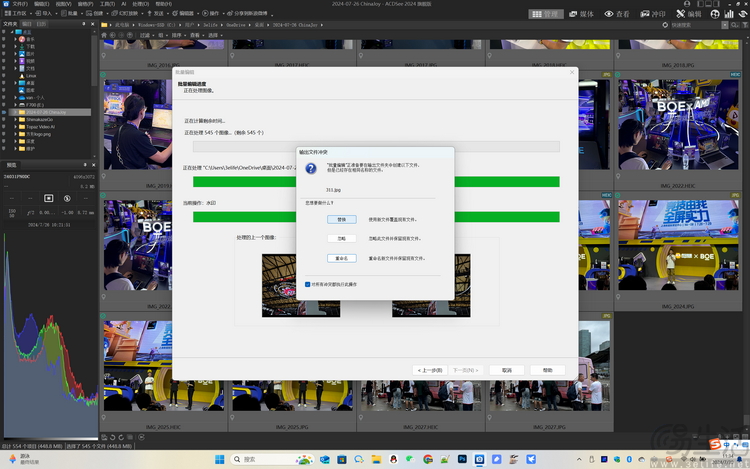Viewport: 750px width, 469px height.
Task: Toggle the checkmark on IMG_2022.HEIC thumbnail
Action: (x=618, y=75)
